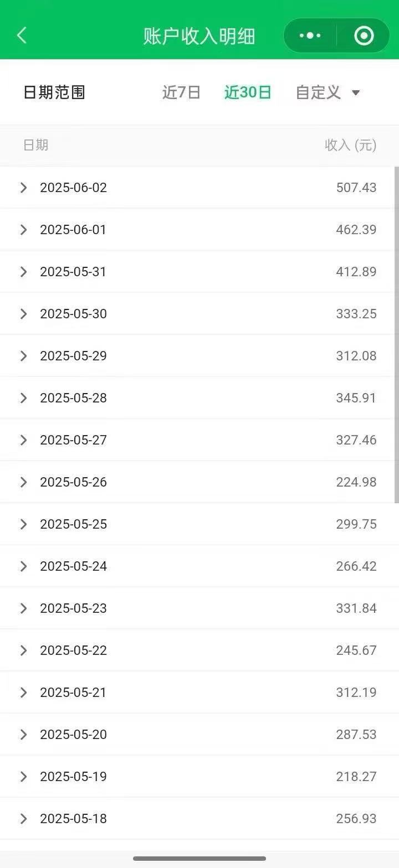Open the mini program more-options dots
Screen dimensions: 399x868
pyautogui.click(x=310, y=36)
